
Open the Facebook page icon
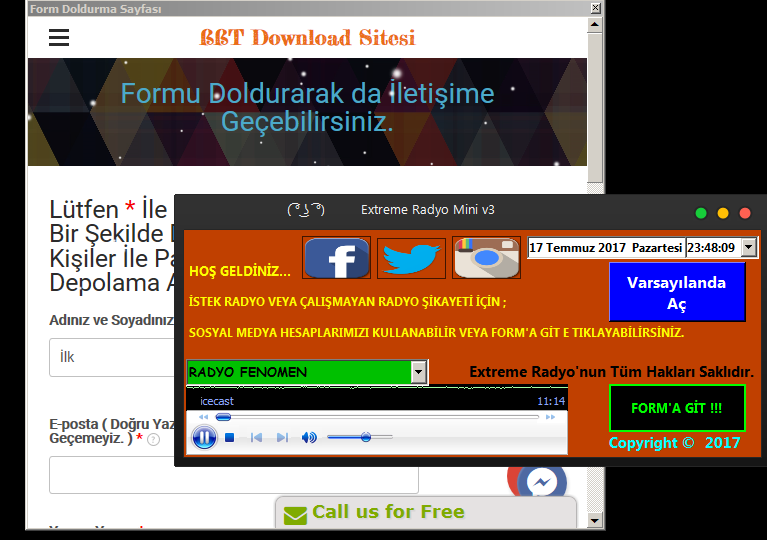pos(337,258)
